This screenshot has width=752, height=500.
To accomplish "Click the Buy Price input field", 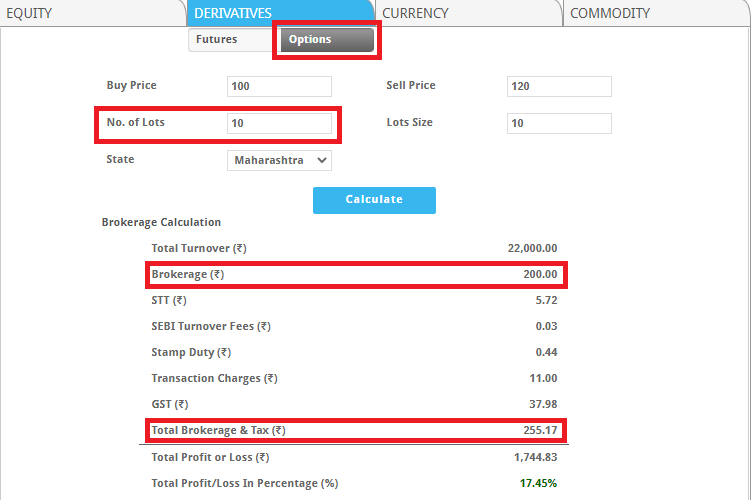I will [x=279, y=87].
